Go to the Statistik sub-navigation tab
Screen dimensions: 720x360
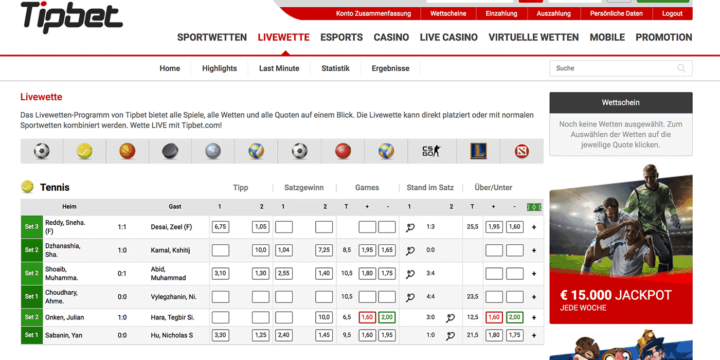[x=335, y=68]
